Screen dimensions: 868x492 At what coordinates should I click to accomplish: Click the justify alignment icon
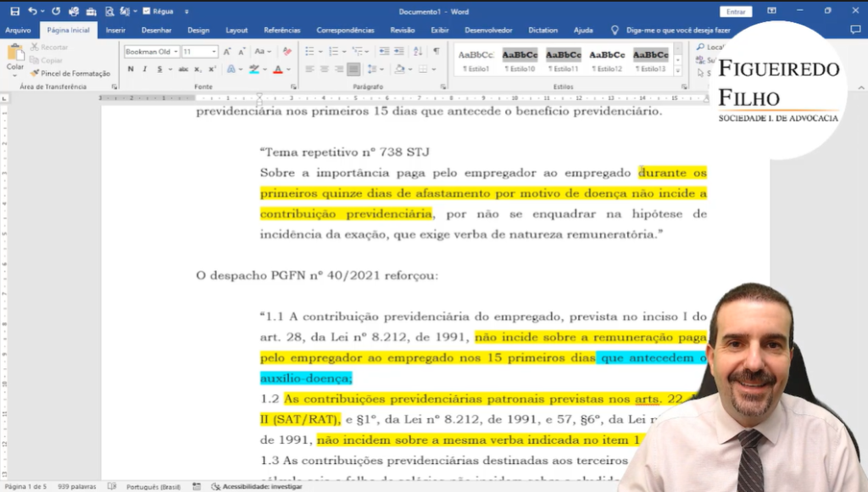[x=353, y=70]
